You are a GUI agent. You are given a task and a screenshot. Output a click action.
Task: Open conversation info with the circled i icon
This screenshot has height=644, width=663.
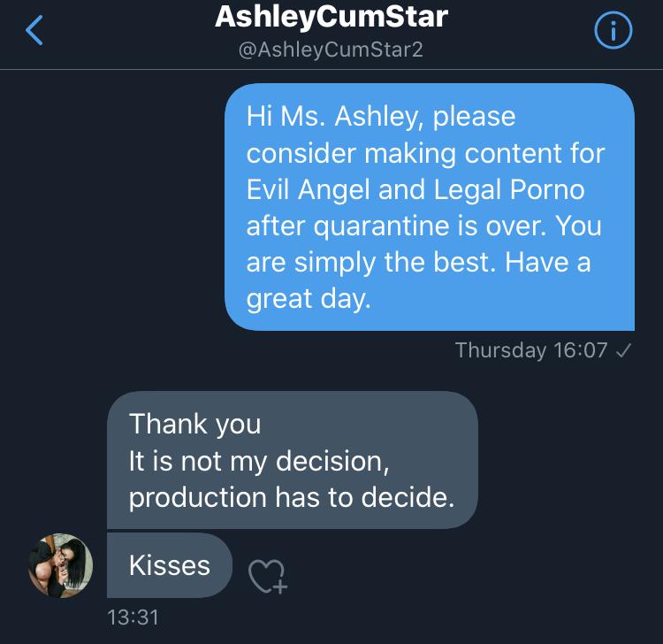pyautogui.click(x=612, y=32)
